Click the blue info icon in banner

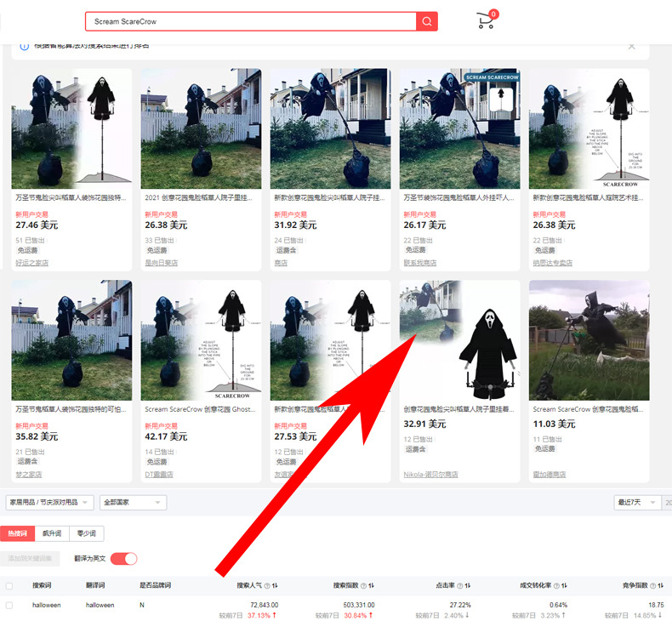coord(24,46)
